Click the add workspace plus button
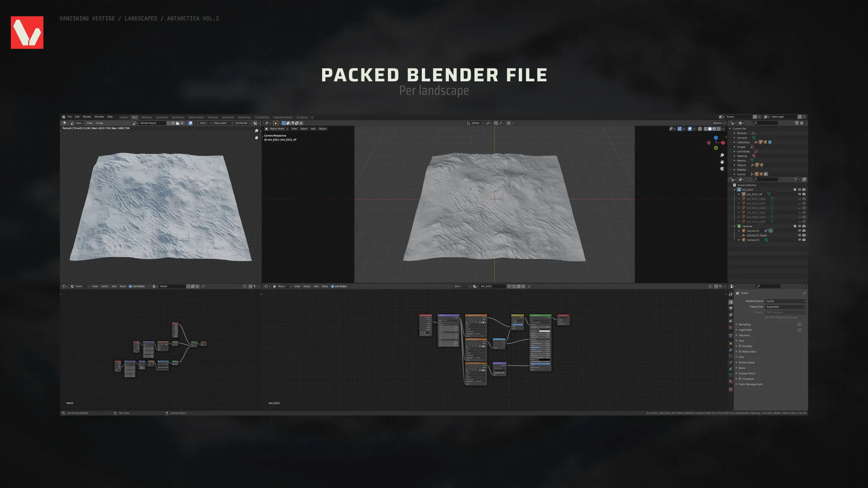This screenshot has width=868, height=488. 312,118
